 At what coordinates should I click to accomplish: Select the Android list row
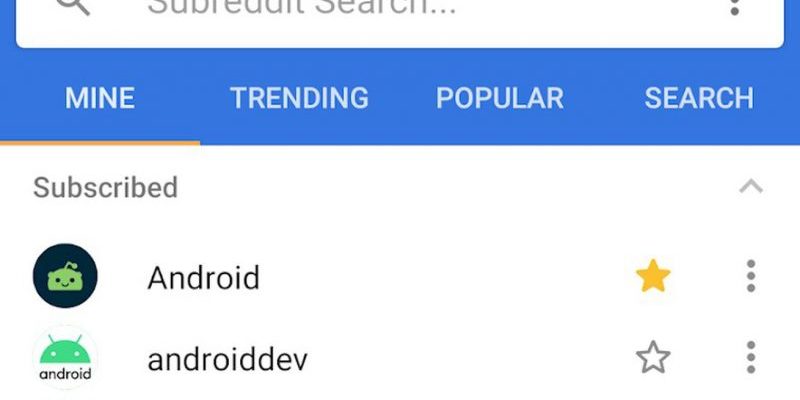pos(400,276)
